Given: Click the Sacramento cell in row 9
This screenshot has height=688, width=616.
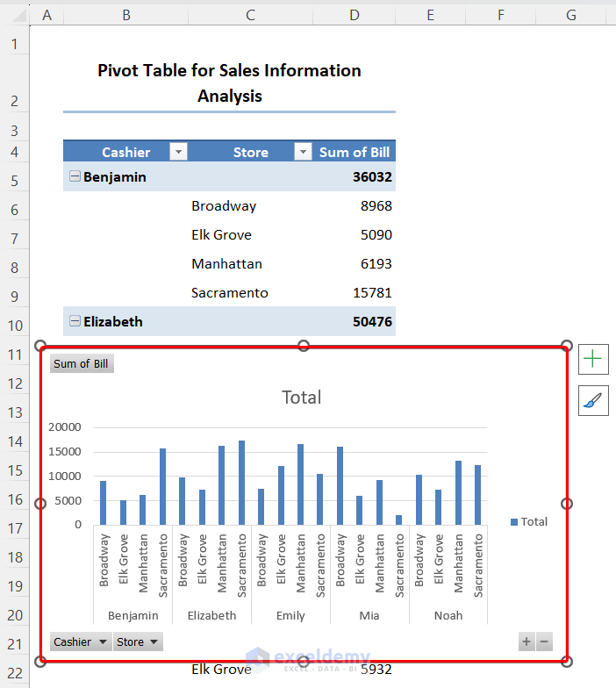Looking at the screenshot, I should click(x=251, y=293).
